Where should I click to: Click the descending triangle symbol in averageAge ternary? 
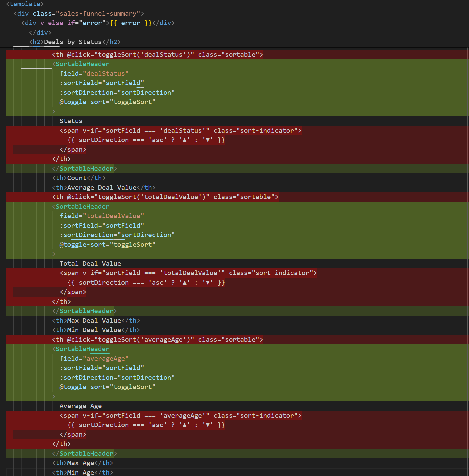point(208,425)
